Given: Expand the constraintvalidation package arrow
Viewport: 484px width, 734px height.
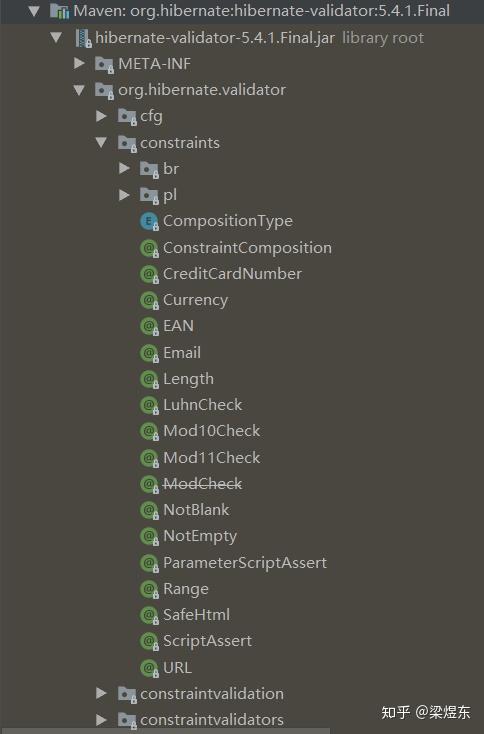Looking at the screenshot, I should click(x=101, y=693).
